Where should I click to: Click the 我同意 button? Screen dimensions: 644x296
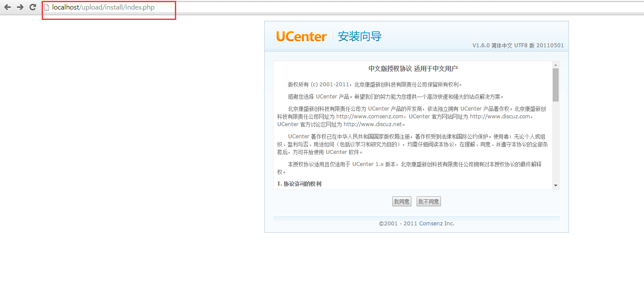401,202
